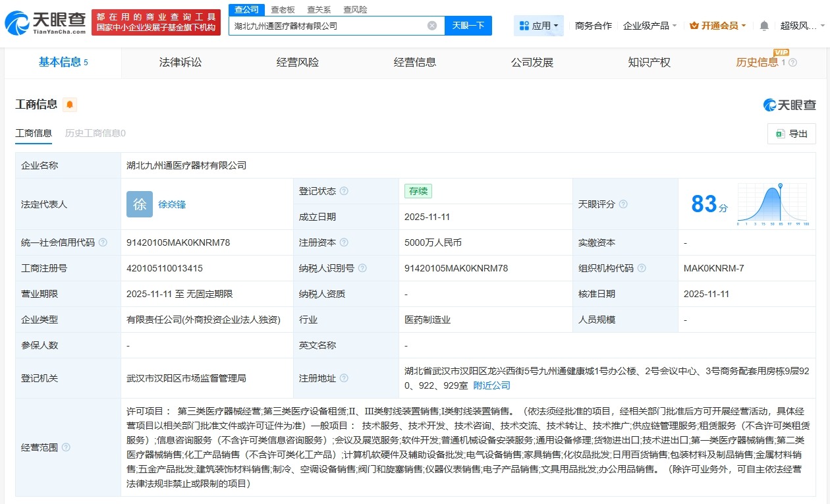Open the 历史工商信息0 tab
The width and height of the screenshot is (830, 504).
(96, 132)
